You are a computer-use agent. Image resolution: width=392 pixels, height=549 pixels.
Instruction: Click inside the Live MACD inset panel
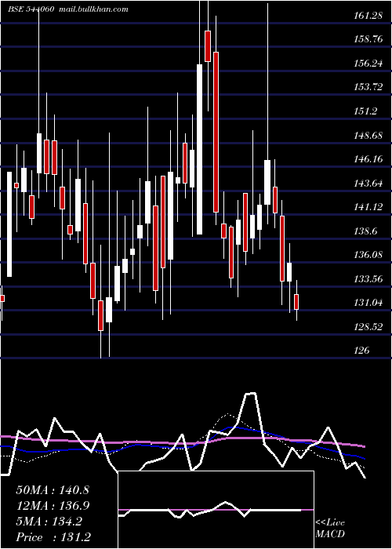tap(216, 510)
